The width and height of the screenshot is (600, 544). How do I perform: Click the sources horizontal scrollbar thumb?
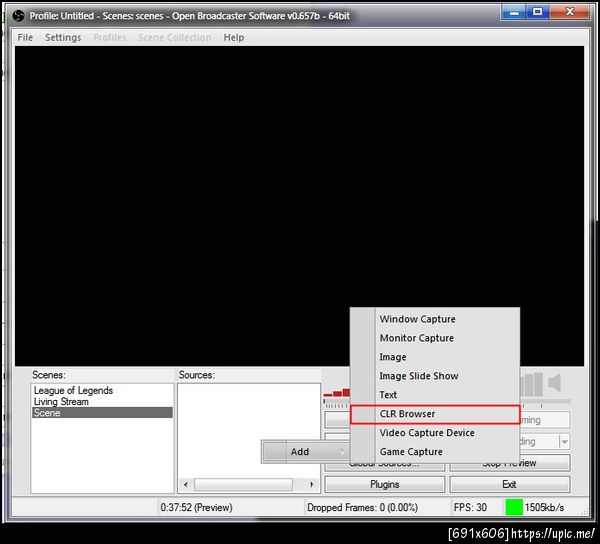243,485
